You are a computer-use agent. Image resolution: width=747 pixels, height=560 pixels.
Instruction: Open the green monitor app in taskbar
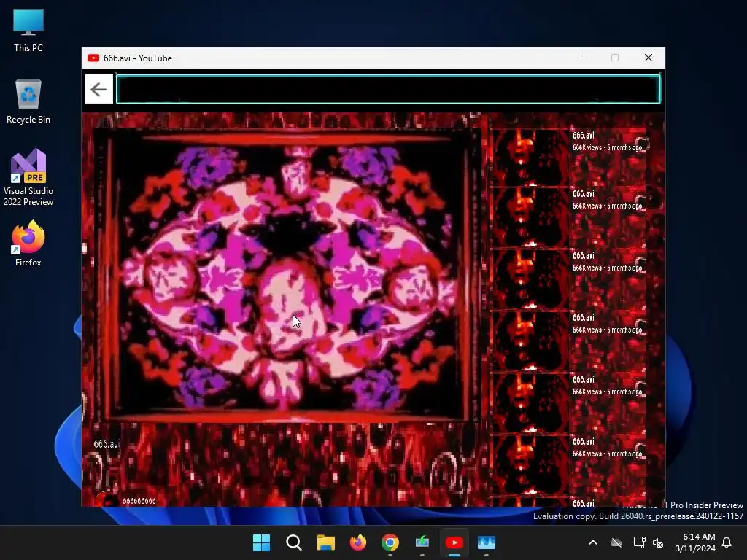422,542
